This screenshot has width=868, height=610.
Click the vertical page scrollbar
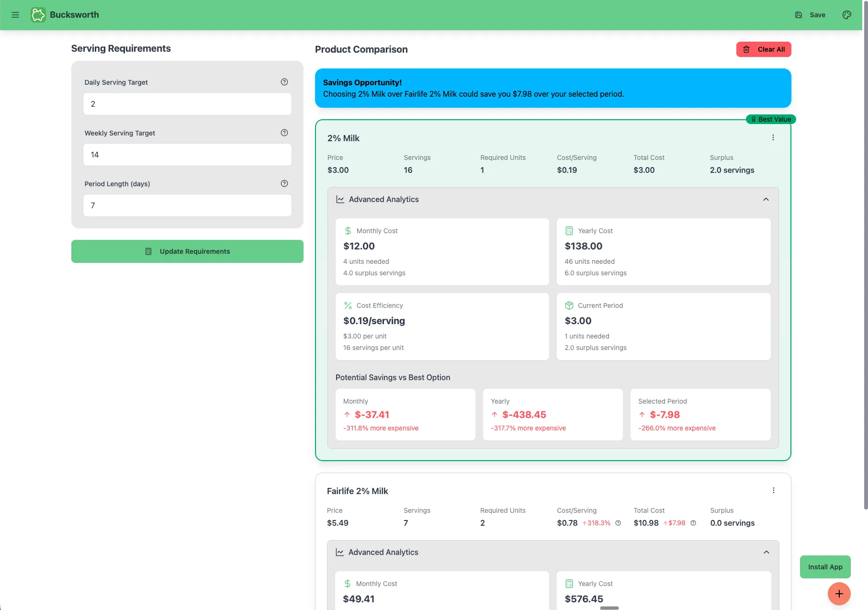coord(866,254)
